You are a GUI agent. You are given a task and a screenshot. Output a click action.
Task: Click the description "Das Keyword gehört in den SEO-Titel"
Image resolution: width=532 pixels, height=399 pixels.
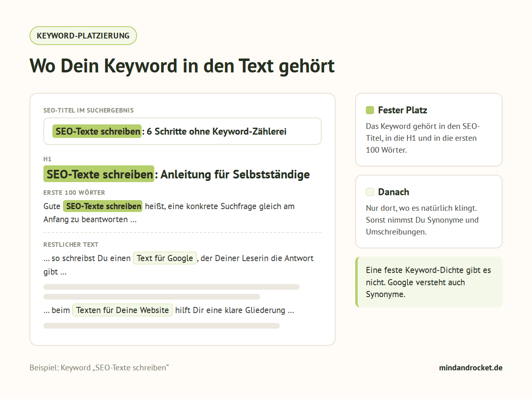click(x=423, y=138)
